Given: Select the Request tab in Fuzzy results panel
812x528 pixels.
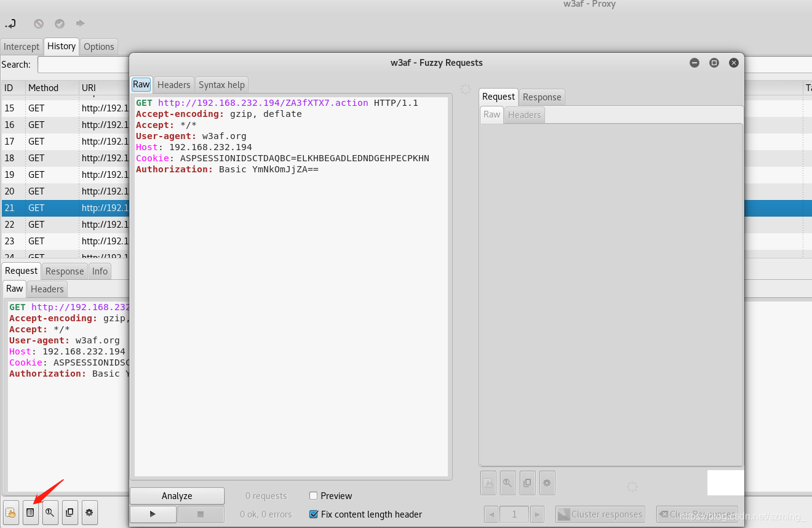Looking at the screenshot, I should click(x=498, y=97).
